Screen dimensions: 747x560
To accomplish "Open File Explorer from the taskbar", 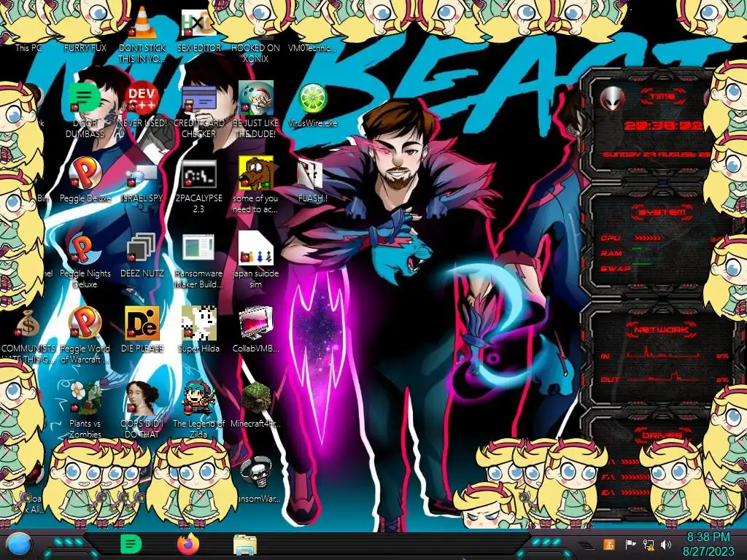I will [245, 545].
